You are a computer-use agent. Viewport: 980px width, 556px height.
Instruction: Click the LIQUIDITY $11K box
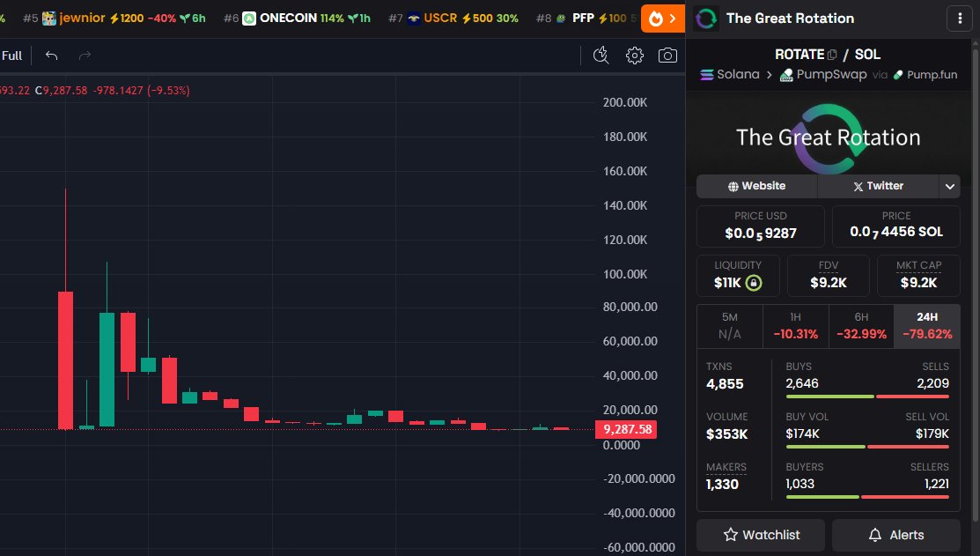pos(738,276)
